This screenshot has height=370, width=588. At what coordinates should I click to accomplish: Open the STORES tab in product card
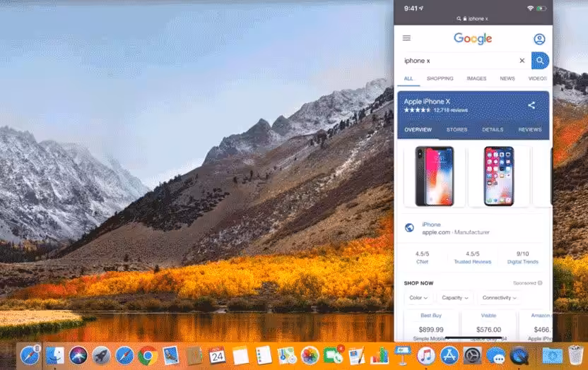[457, 130]
